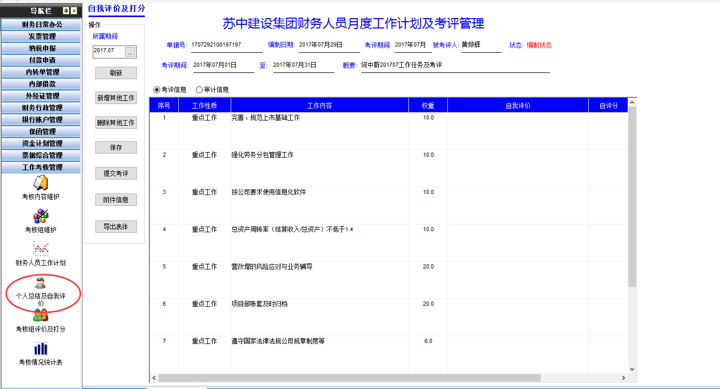Screen dimensions: 720x389
Task: Click the 工作内容 column header
Action: click(x=320, y=106)
